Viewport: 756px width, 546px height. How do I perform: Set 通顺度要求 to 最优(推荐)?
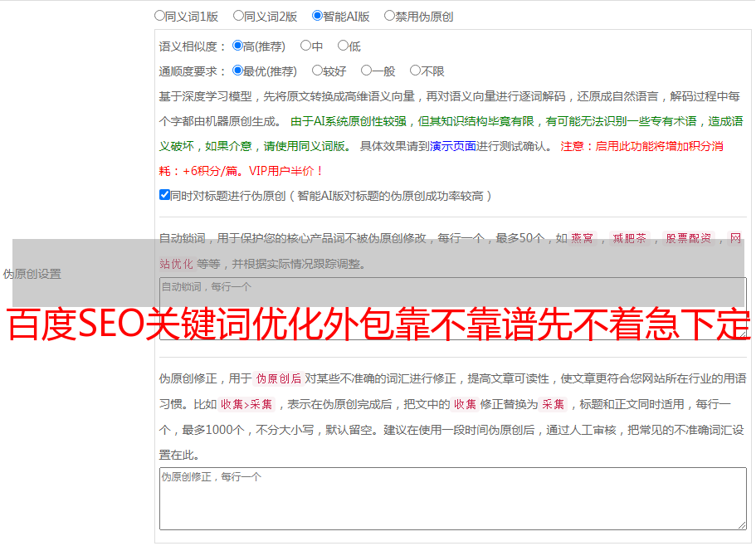pos(237,71)
